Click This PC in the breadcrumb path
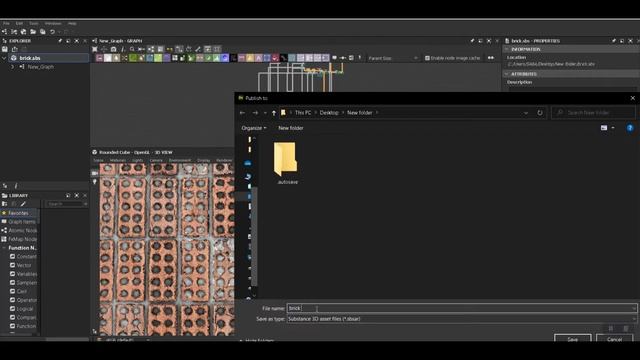This screenshot has width=640, height=360. (x=303, y=113)
